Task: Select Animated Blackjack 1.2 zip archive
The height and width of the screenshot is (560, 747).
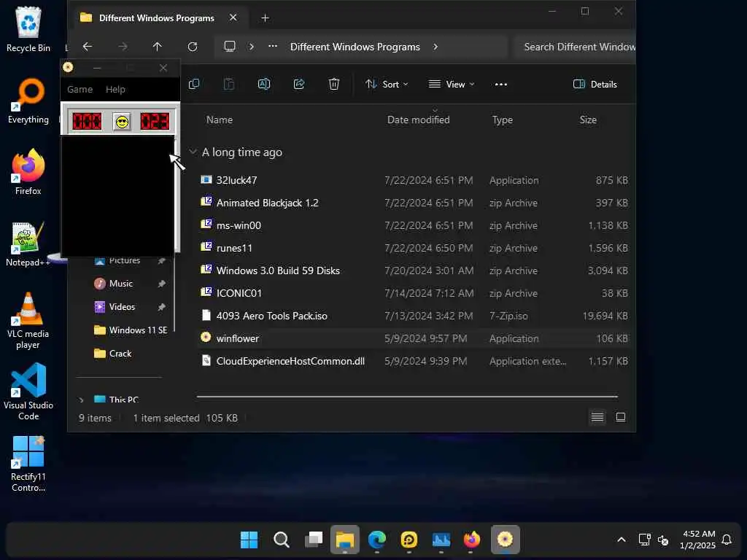Action: [x=413, y=203]
